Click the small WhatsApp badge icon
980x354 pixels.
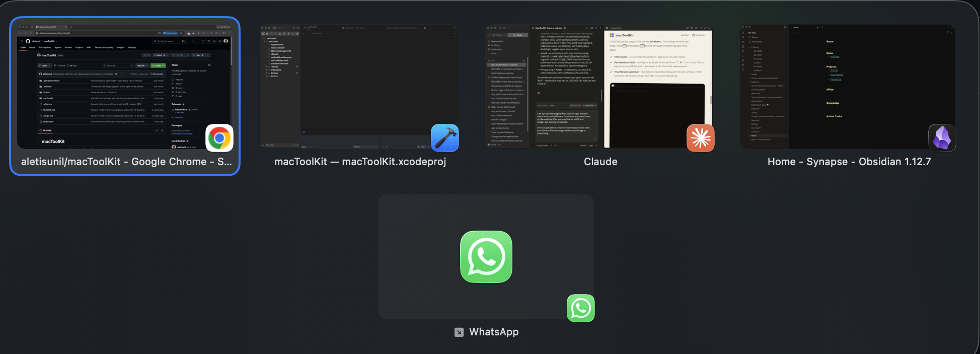pyautogui.click(x=581, y=308)
